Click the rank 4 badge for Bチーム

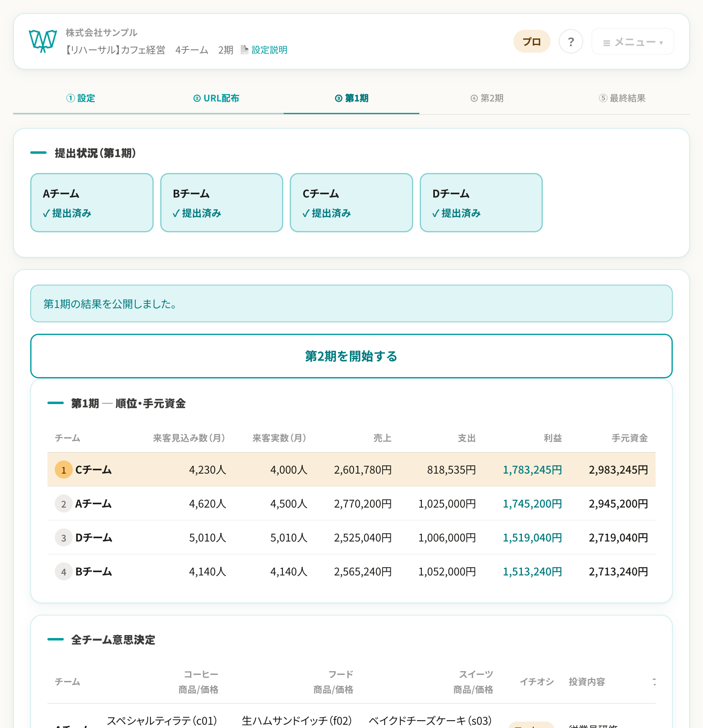click(x=64, y=571)
